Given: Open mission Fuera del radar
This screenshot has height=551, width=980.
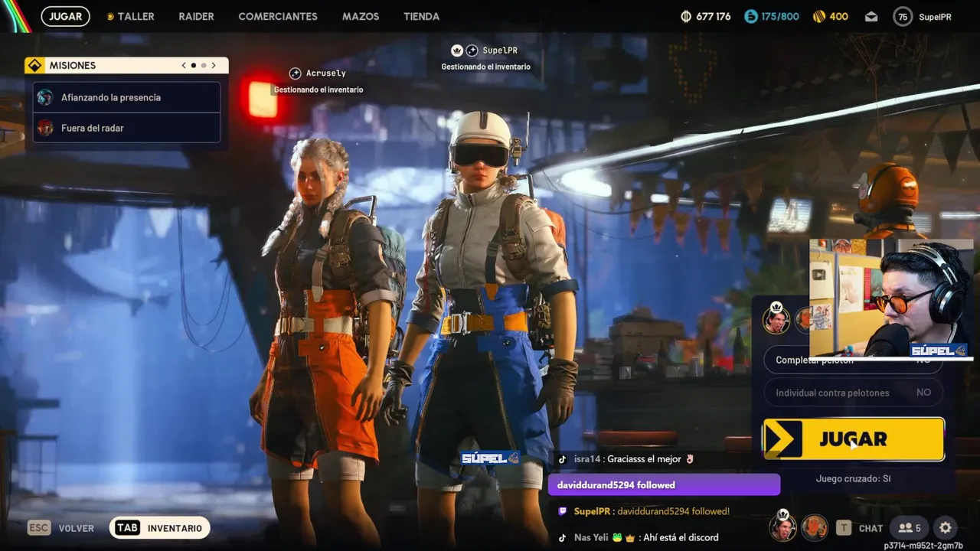Looking at the screenshot, I should coord(126,128).
